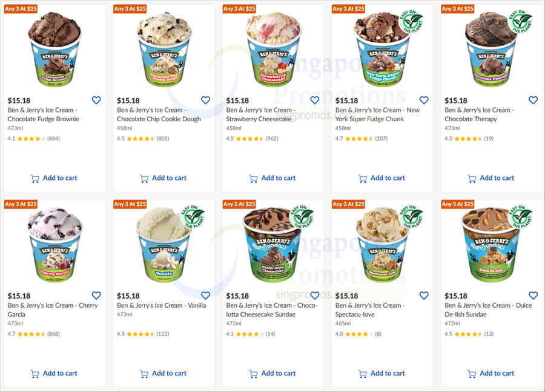Screen dimensions: 545x392
Task: Open the Vanilla tub product image
Action: pos(164,245)
